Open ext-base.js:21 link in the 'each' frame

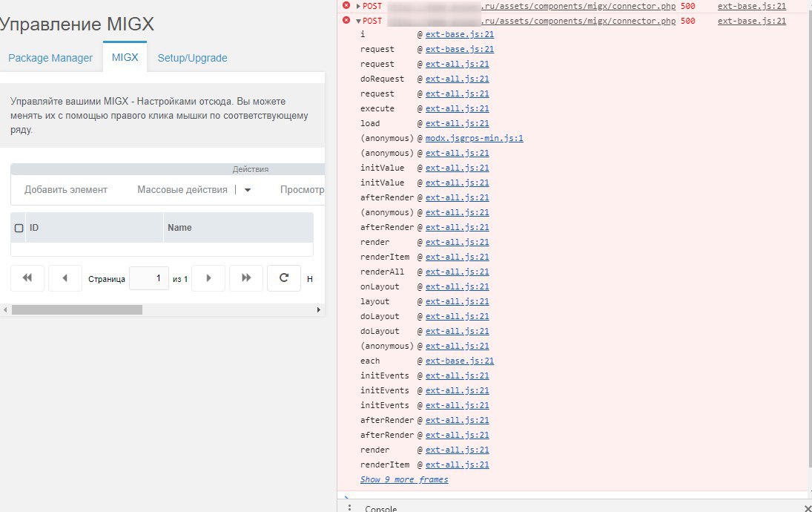tap(459, 361)
